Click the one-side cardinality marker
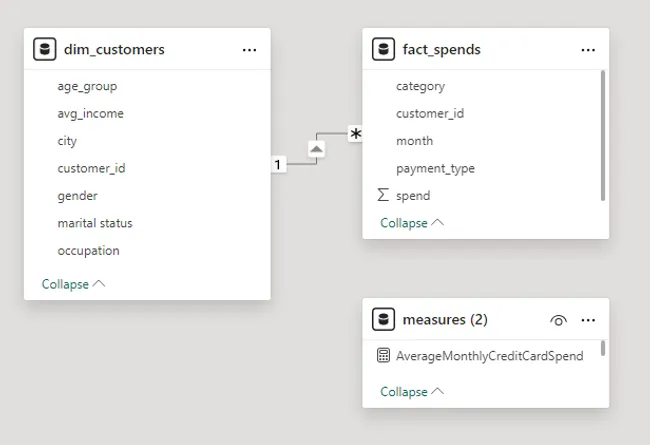The width and height of the screenshot is (650, 445). 278,163
